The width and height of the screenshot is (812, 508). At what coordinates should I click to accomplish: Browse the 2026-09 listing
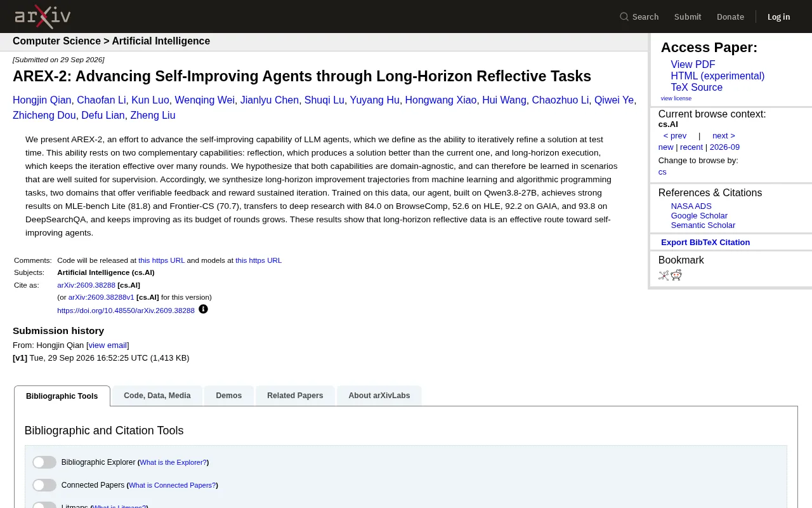click(724, 147)
